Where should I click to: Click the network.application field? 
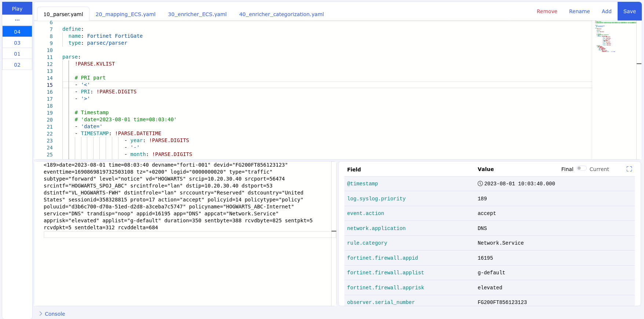click(376, 228)
